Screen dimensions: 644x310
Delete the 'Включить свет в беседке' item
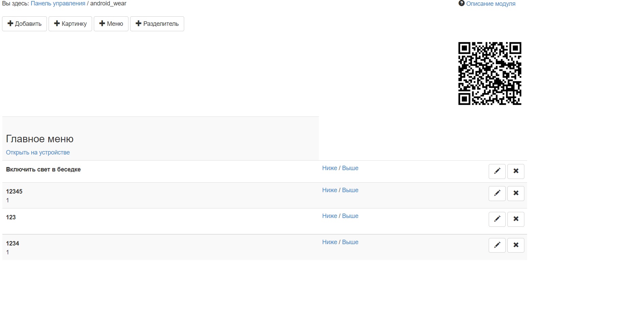point(516,171)
